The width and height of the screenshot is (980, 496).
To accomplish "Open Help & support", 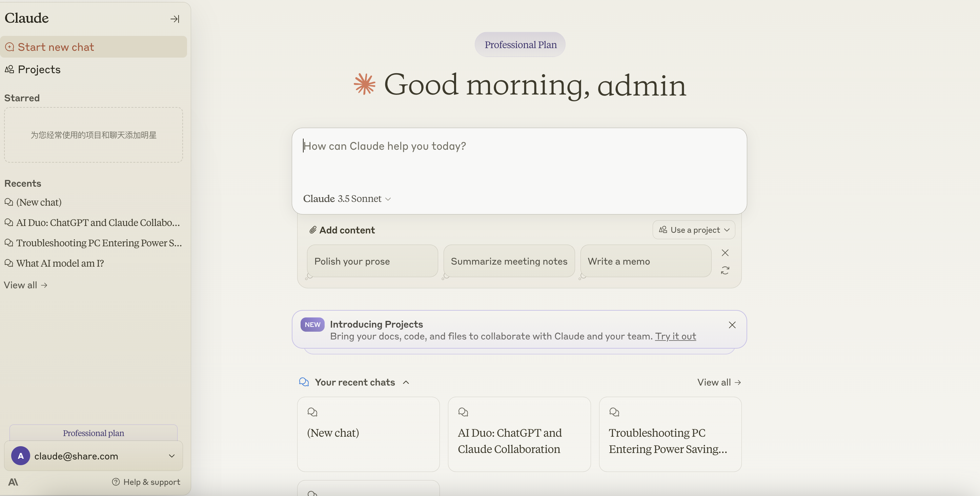I will (x=146, y=482).
